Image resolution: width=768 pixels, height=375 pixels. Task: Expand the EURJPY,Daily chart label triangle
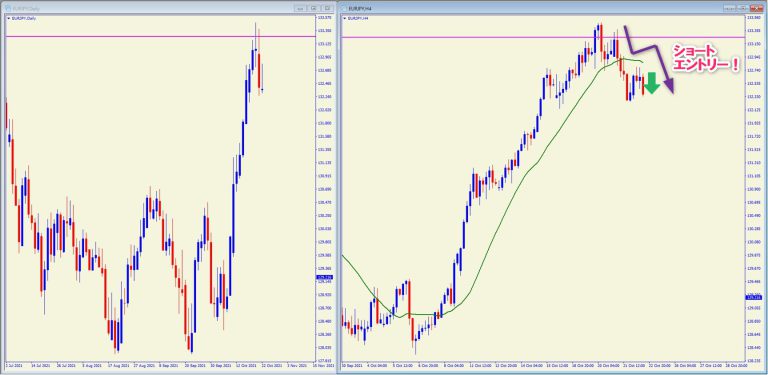(x=9, y=19)
